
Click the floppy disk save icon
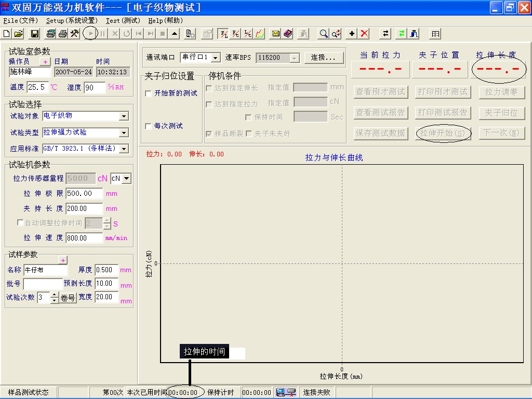point(35,34)
